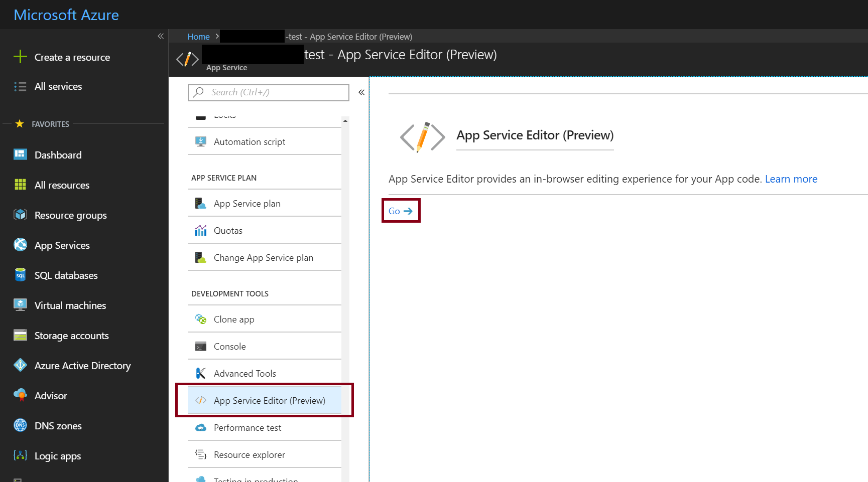
Task: Open the Advisor icon in sidebar
Action: [x=20, y=395]
